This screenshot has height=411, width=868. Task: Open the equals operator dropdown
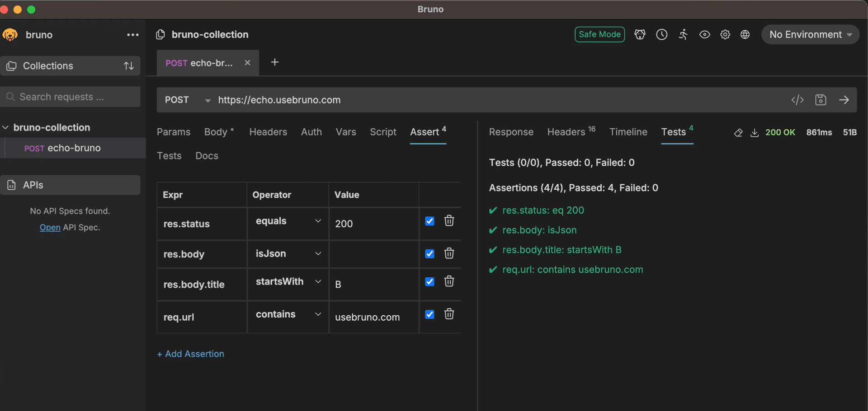tap(288, 221)
